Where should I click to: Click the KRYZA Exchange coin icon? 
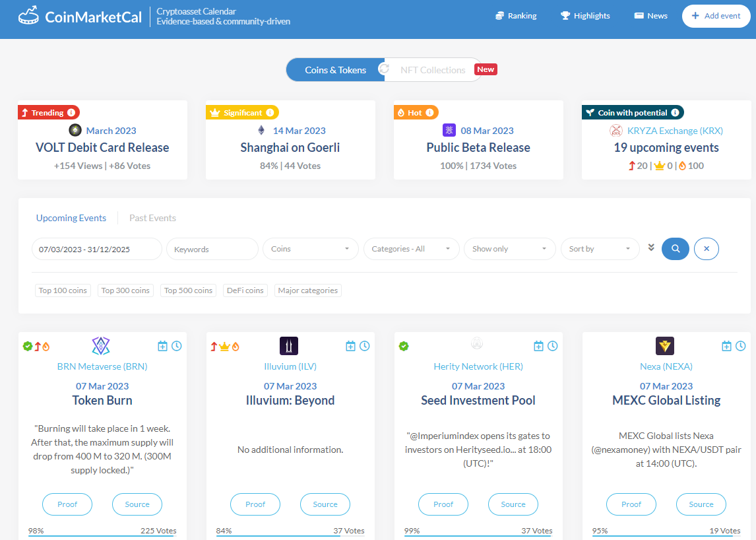coord(616,130)
